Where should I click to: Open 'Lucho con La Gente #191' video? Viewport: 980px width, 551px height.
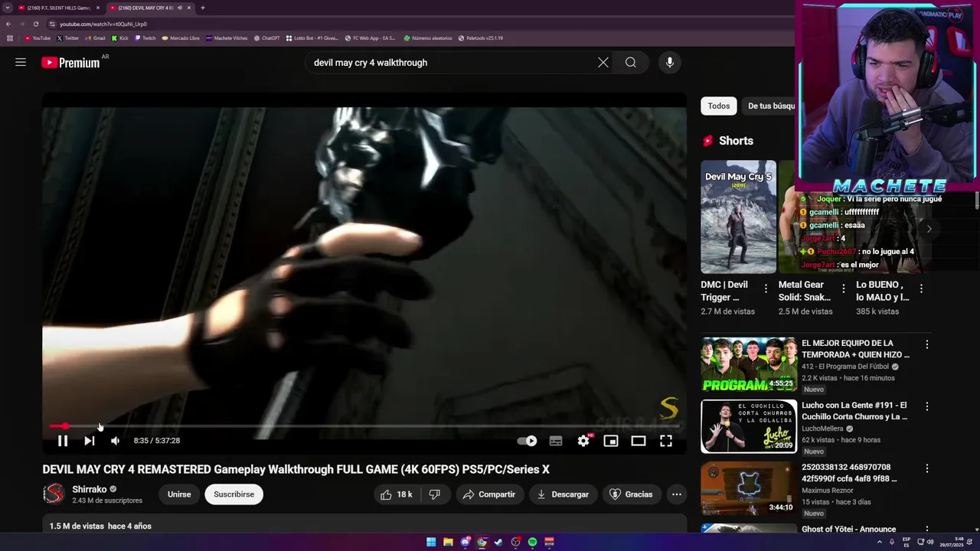pyautogui.click(x=749, y=426)
